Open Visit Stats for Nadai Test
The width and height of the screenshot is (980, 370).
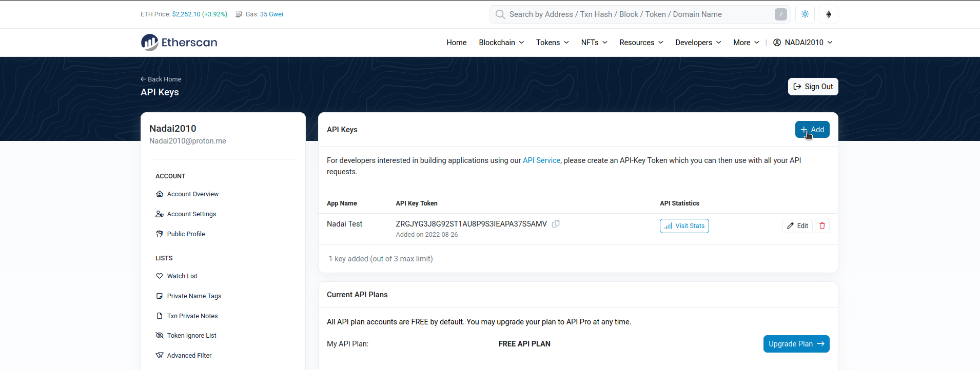point(684,226)
